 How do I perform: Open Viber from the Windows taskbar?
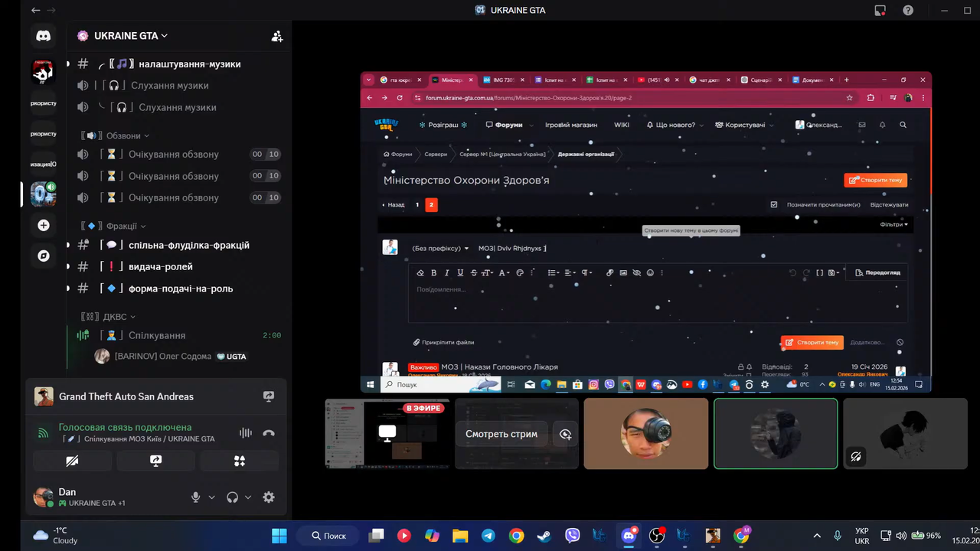click(x=572, y=536)
